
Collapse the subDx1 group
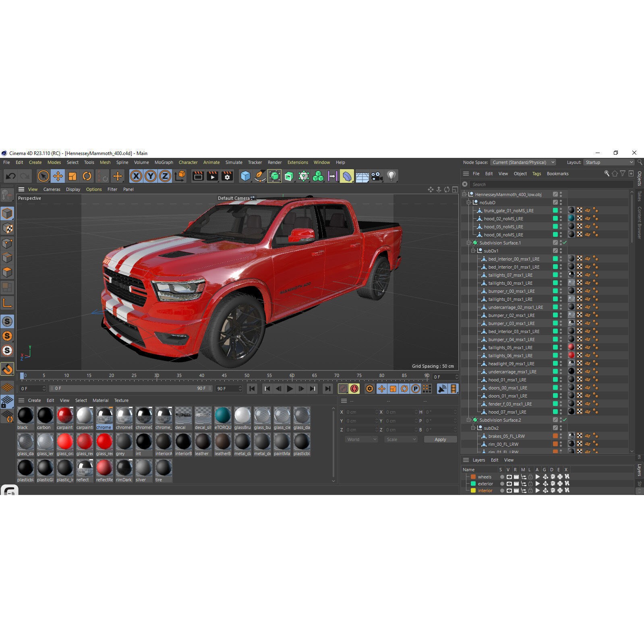tap(473, 251)
